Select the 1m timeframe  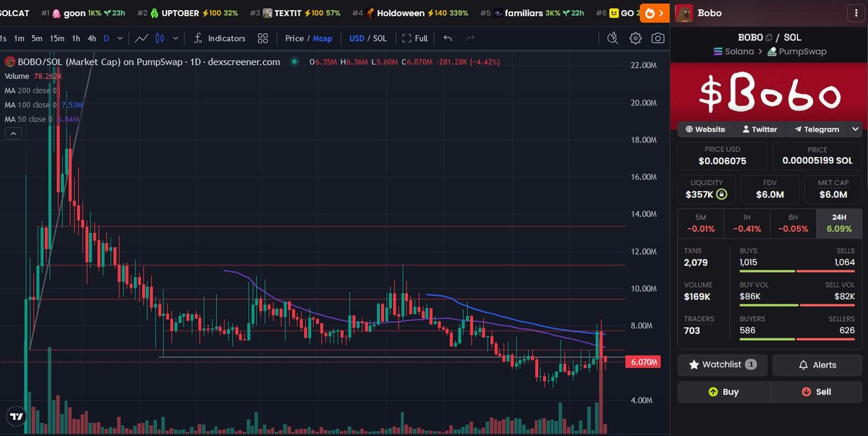[x=20, y=38]
